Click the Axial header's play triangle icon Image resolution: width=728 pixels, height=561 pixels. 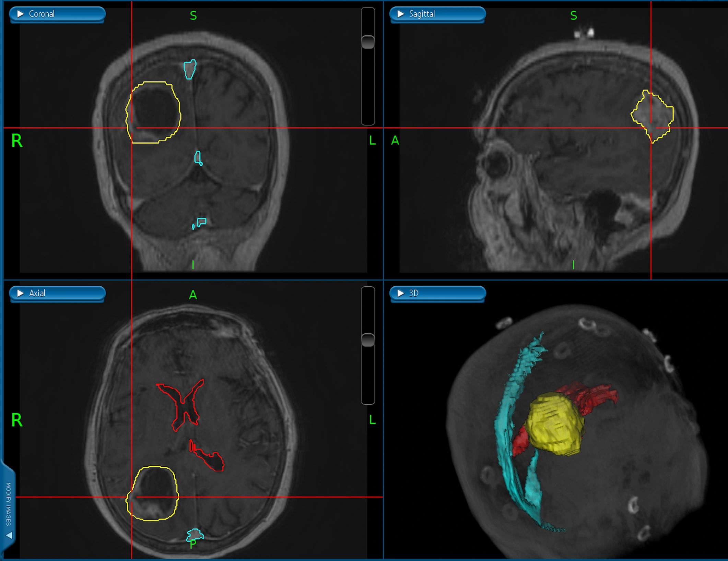(20, 293)
